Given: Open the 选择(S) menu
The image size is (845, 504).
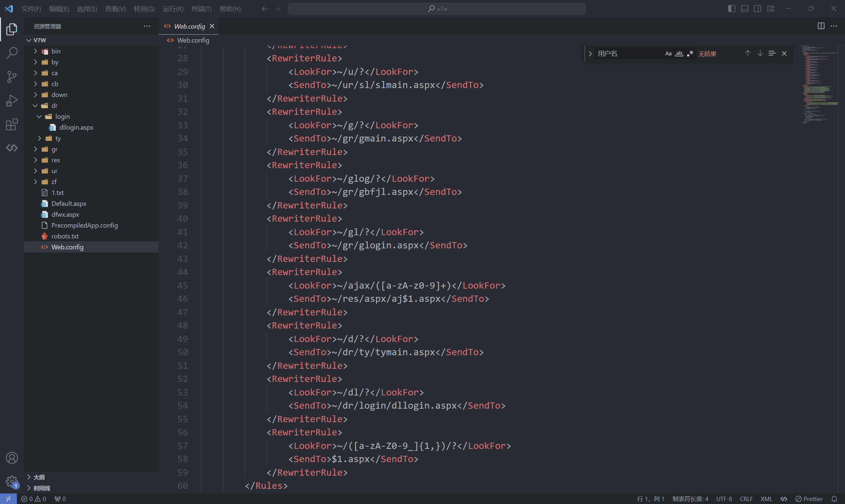Looking at the screenshot, I should [87, 9].
